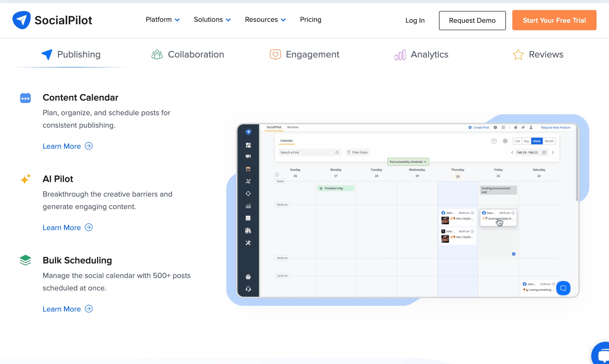
Task: Open the Reviews feature tab
Action: pyautogui.click(x=538, y=54)
